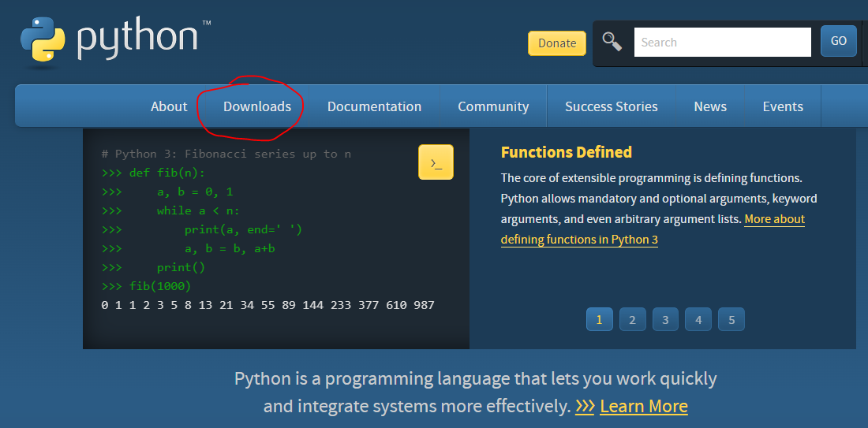The height and width of the screenshot is (428, 868).
Task: Select slide 1 in the carousel
Action: click(x=600, y=319)
